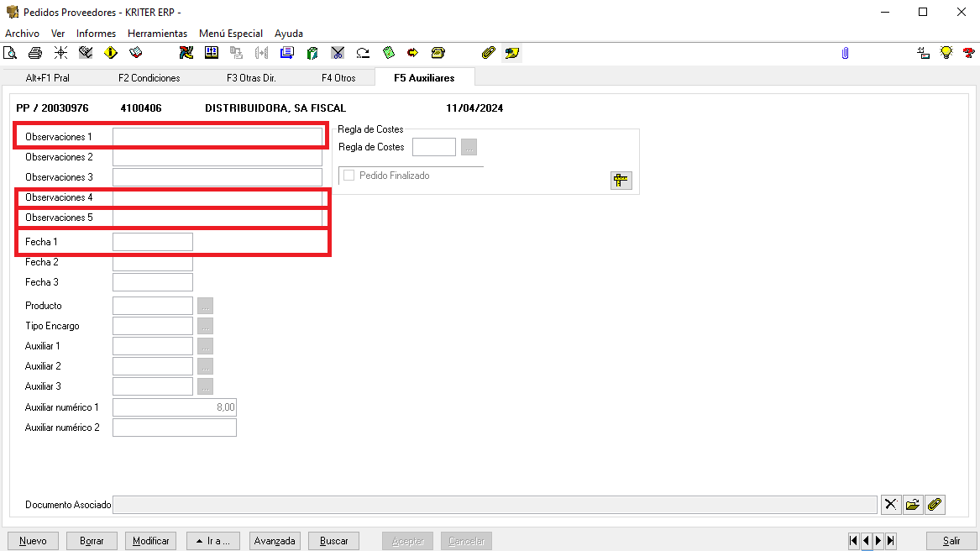This screenshot has width=980, height=551.
Task: Go to the next record
Action: [878, 541]
